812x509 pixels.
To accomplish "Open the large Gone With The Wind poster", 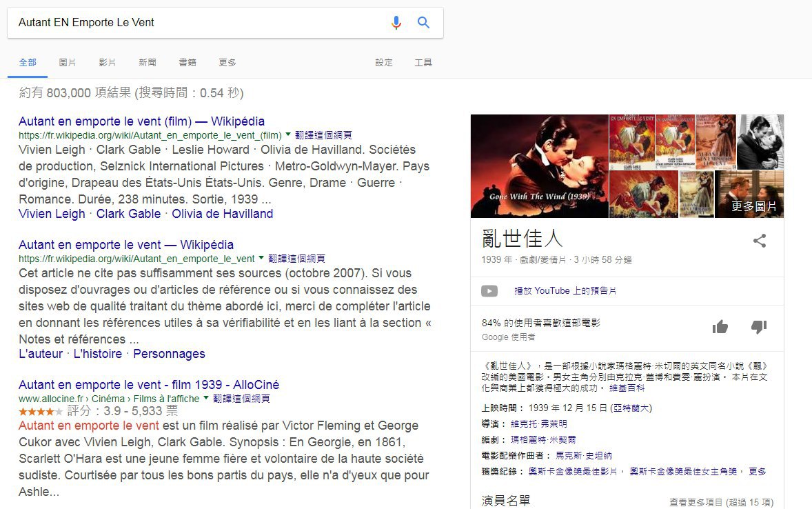I will 539,166.
